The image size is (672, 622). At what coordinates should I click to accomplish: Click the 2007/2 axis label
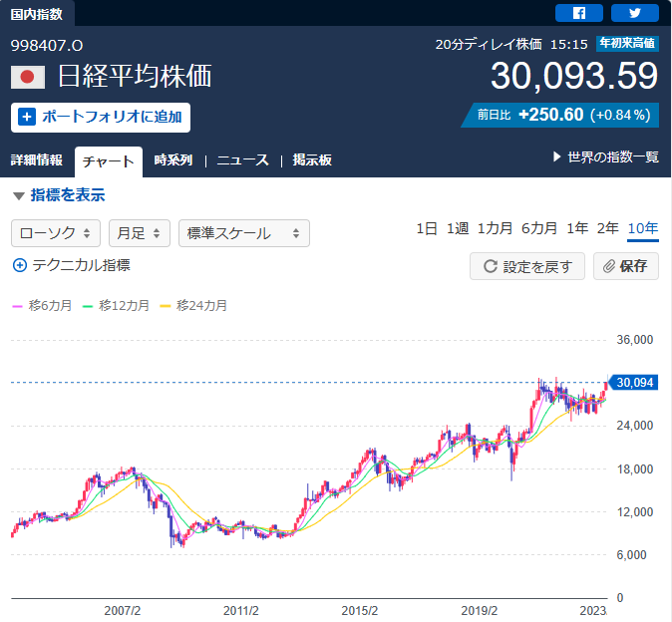point(123,611)
